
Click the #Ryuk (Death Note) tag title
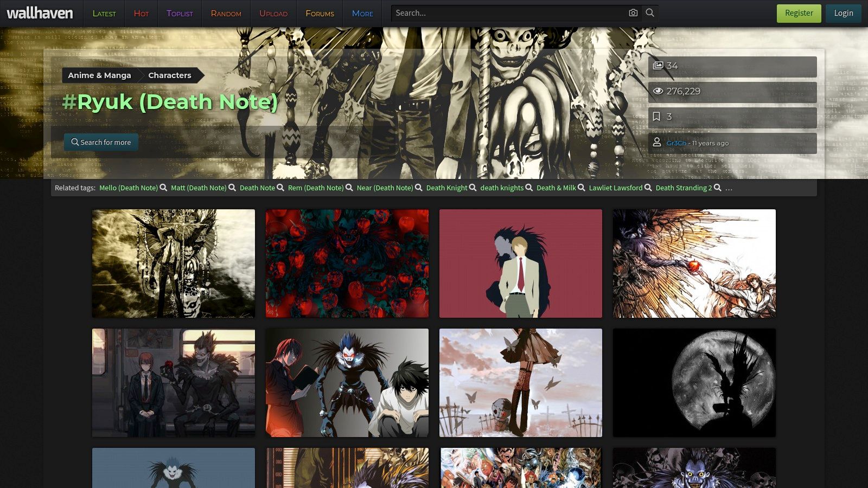coord(170,102)
